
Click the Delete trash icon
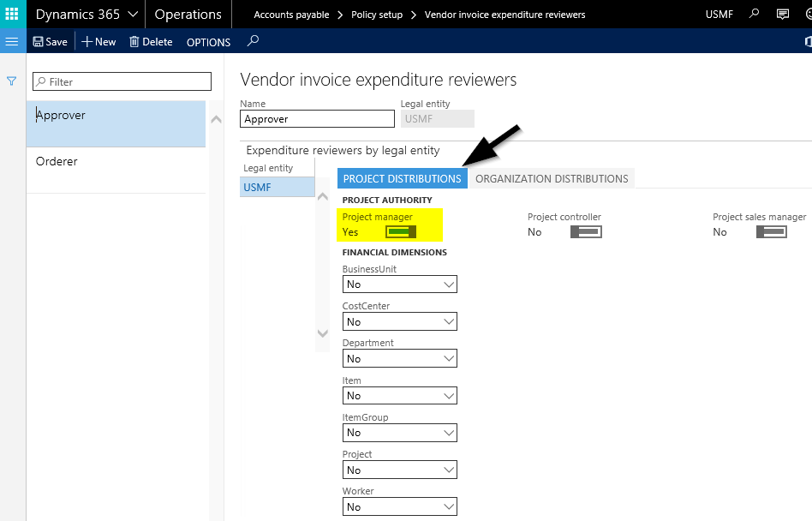coord(134,42)
